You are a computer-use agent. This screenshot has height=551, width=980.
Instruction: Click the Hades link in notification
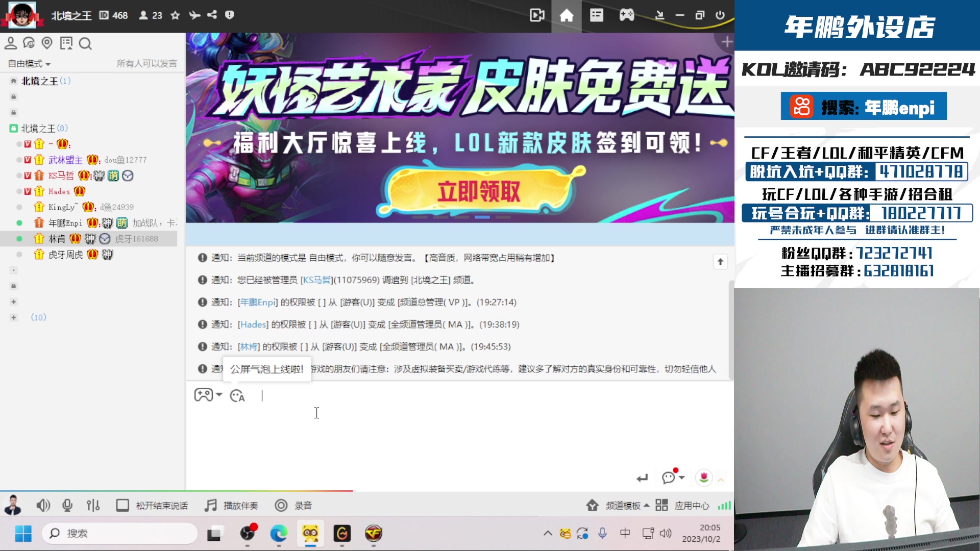(253, 324)
